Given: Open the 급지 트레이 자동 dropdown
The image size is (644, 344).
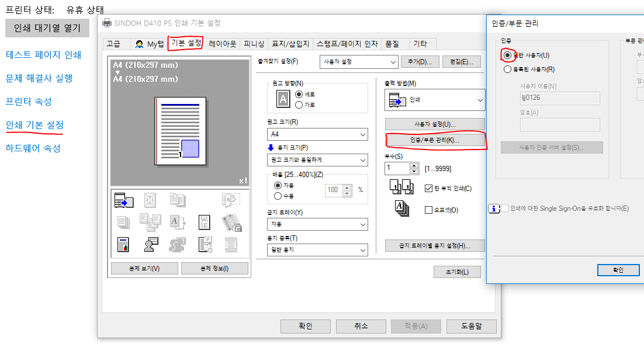Looking at the screenshot, I should 317,224.
